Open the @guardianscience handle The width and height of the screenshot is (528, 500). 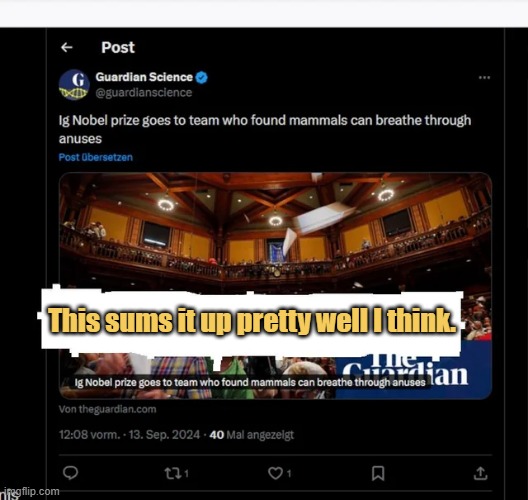point(144,93)
